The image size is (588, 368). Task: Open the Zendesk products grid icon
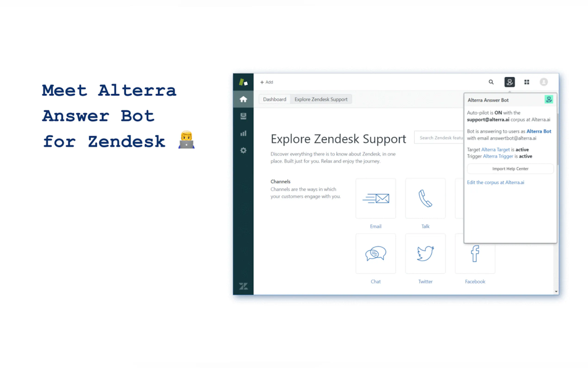coord(526,82)
